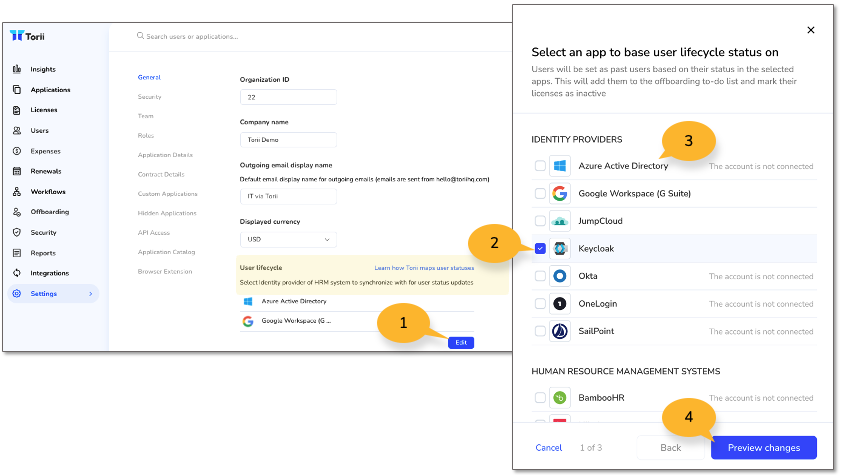Open the General settings tab
Image resolution: width=841 pixels, height=475 pixels.
tap(149, 77)
